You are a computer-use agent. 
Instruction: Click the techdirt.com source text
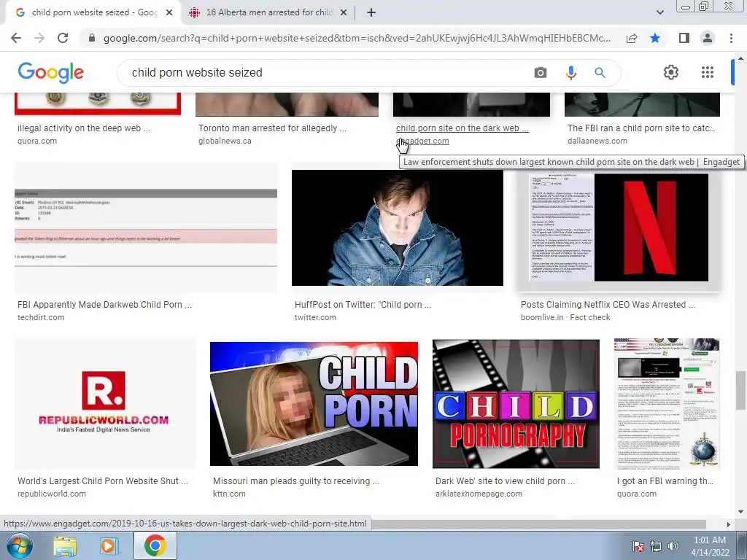pyautogui.click(x=41, y=318)
